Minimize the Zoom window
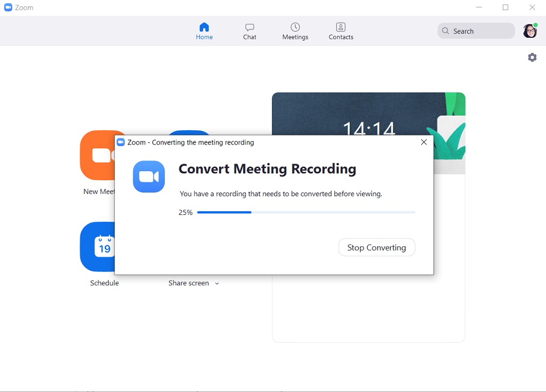Viewport: 546px width, 392px height. click(479, 7)
